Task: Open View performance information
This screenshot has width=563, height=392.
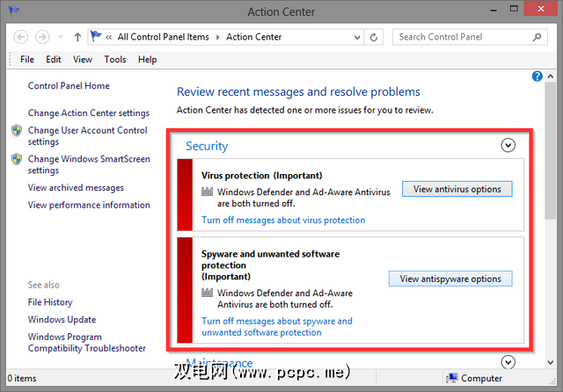Action: [89, 205]
